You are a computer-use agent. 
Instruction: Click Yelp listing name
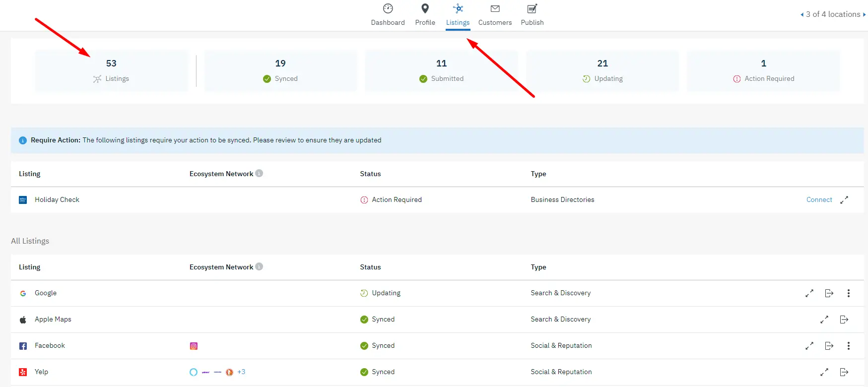tap(41, 372)
